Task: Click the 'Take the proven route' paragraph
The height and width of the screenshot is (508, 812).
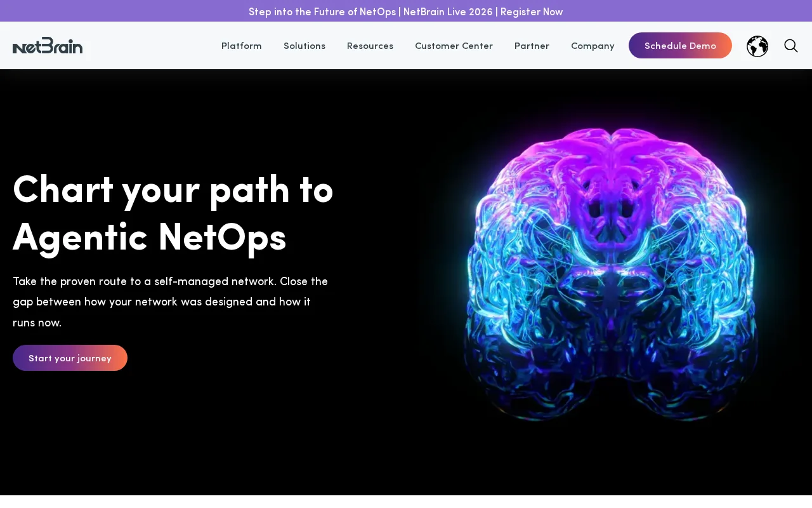Action: point(171,302)
